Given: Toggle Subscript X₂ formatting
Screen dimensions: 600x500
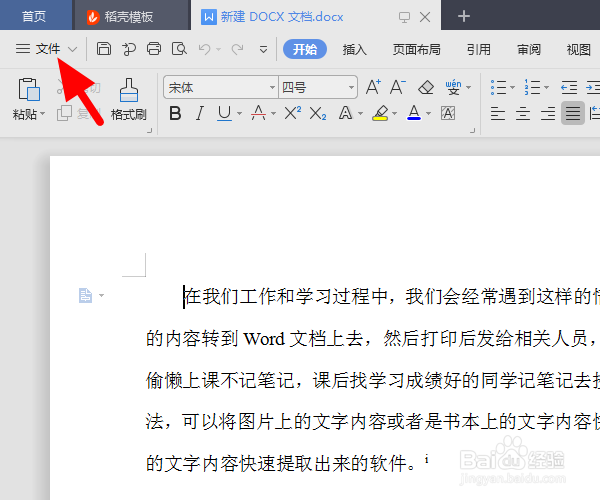Looking at the screenshot, I should [318, 113].
